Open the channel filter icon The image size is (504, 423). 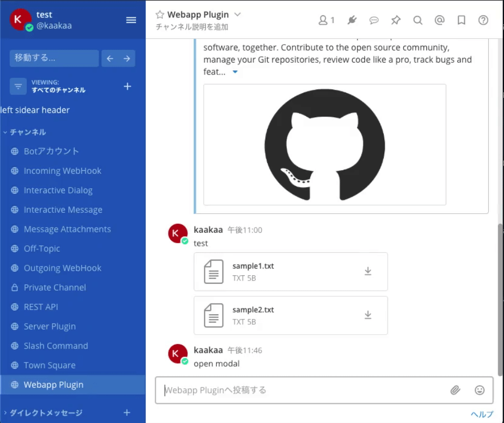(18, 86)
